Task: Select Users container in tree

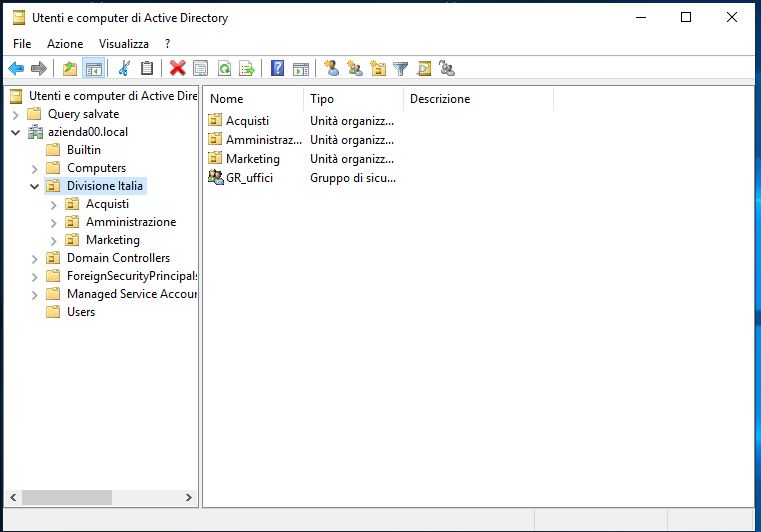Action: (x=81, y=312)
